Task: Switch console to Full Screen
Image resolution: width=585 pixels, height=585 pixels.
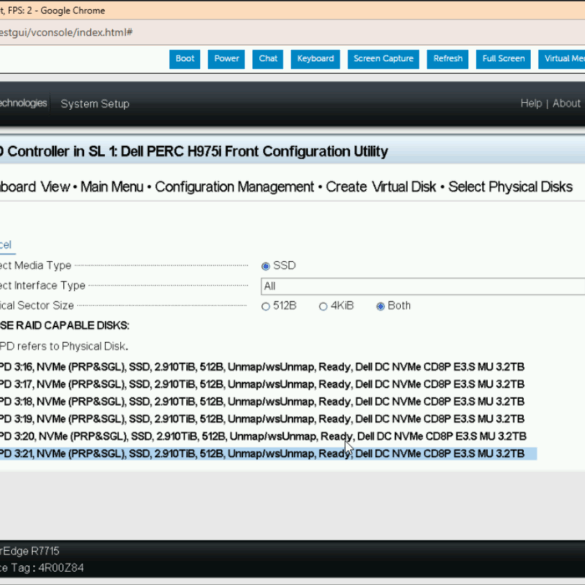Action: pyautogui.click(x=503, y=59)
